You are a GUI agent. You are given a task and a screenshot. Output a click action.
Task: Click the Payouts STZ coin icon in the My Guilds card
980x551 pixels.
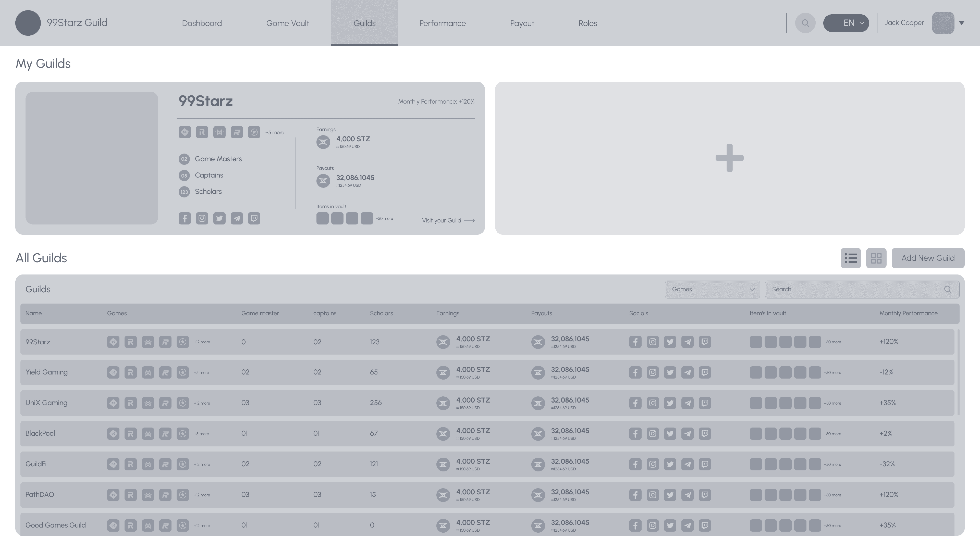(323, 181)
